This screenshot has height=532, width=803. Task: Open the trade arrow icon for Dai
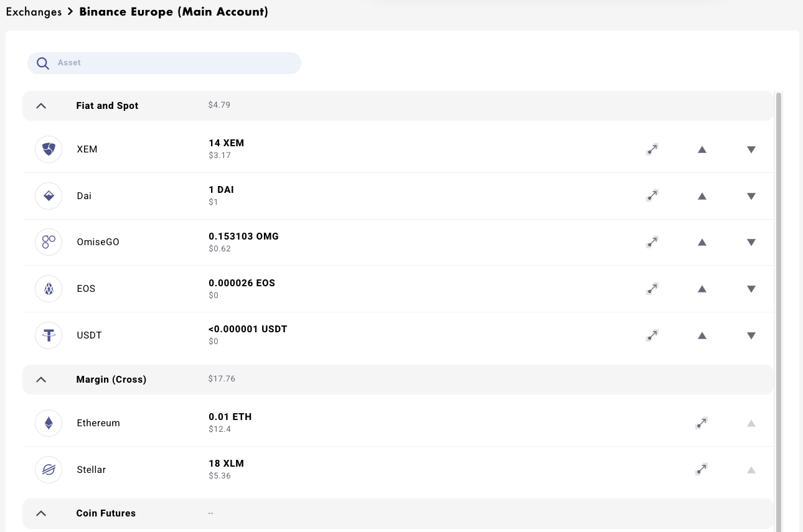click(x=652, y=195)
